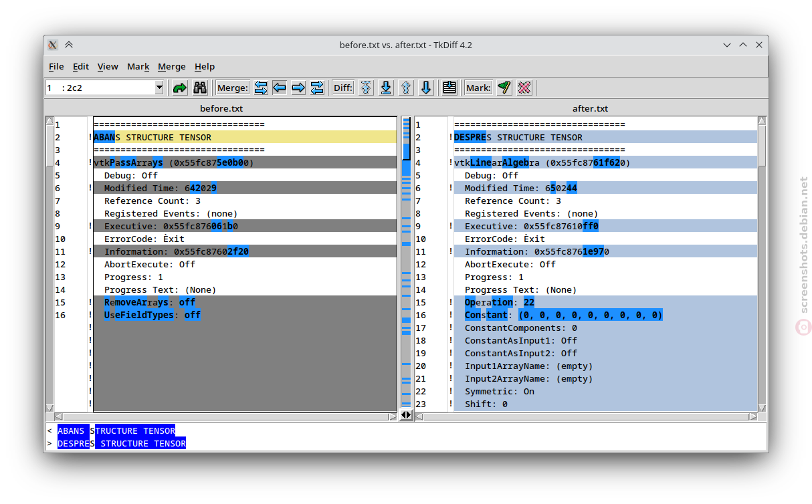Click after.txt horizontal scrollbar right arrow

point(753,416)
